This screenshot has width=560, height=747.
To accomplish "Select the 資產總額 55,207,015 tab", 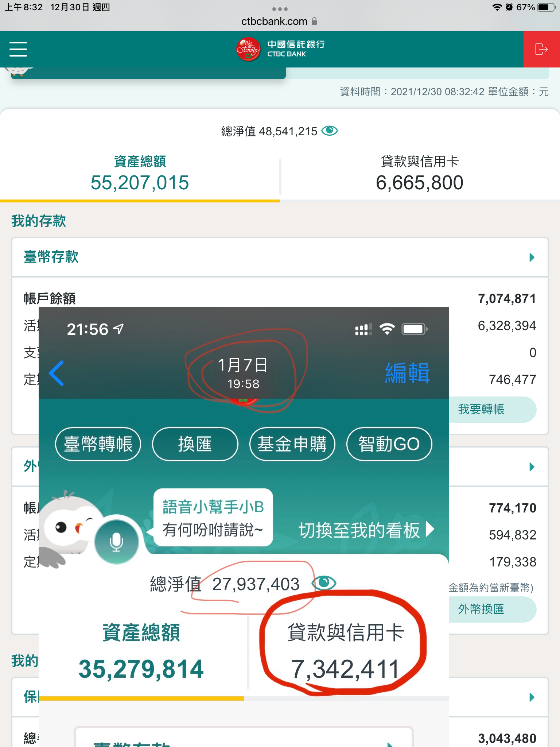I will pos(140,173).
